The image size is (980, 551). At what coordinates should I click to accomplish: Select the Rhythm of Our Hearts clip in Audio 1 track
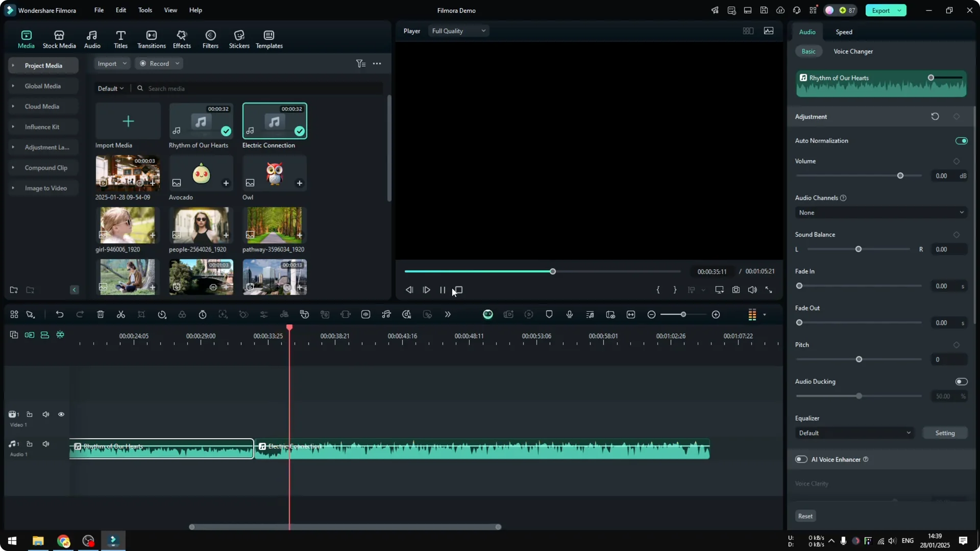[x=161, y=449]
